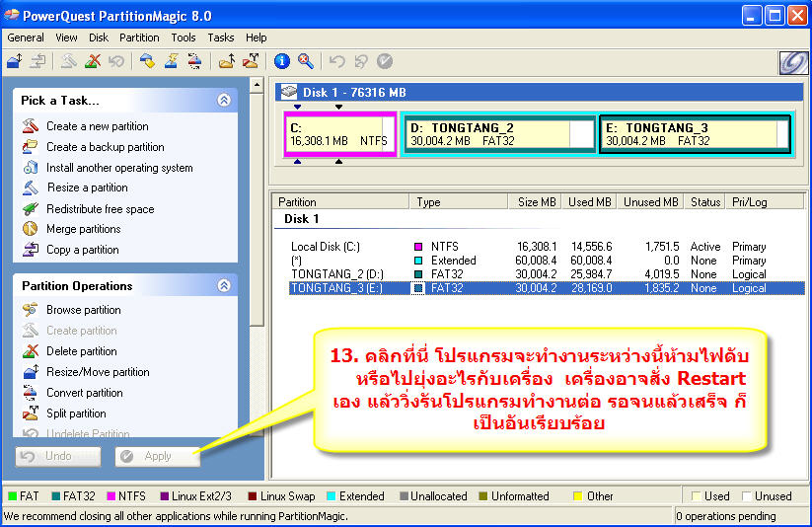
Task: Click the Linux Swap legend color swatch
Action: (x=253, y=495)
